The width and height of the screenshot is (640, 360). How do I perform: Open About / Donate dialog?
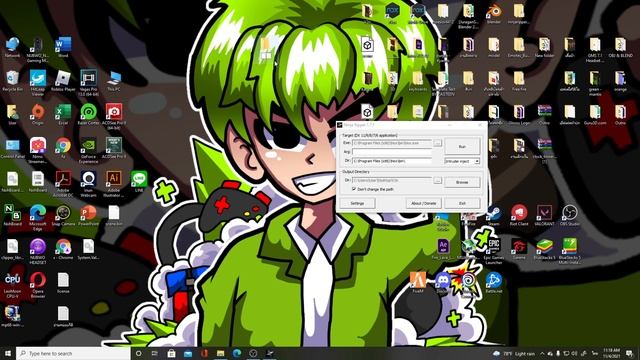[423, 203]
